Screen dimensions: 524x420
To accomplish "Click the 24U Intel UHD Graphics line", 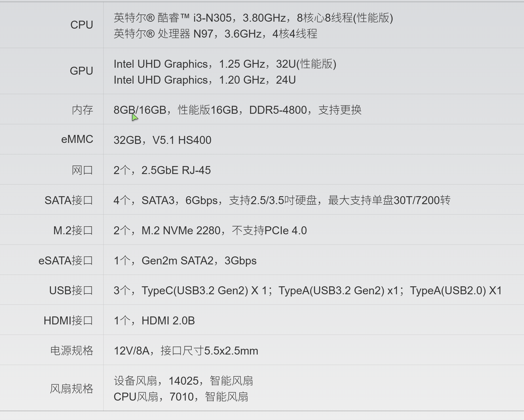I will pos(205,80).
